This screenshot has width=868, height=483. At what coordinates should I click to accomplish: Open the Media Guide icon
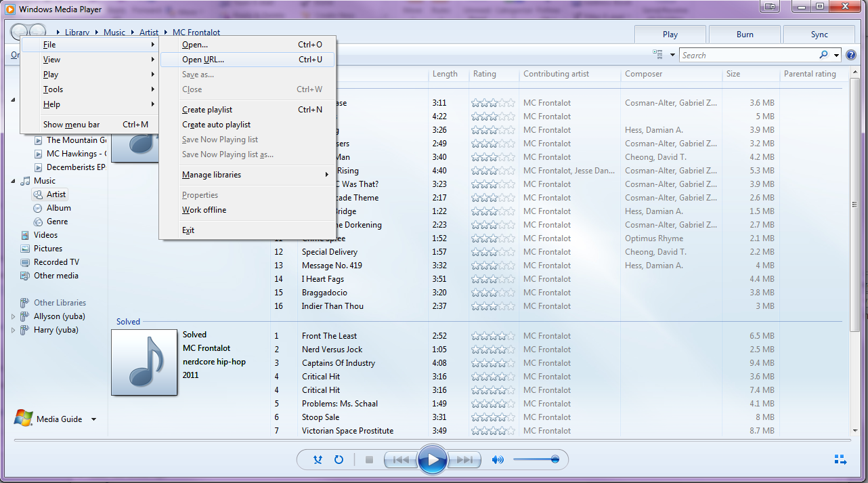tap(24, 419)
